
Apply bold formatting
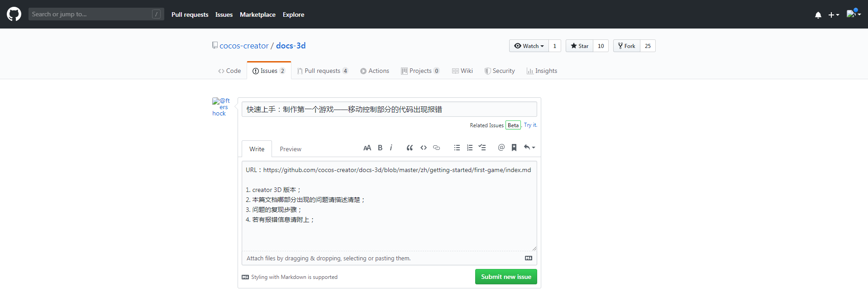click(380, 148)
